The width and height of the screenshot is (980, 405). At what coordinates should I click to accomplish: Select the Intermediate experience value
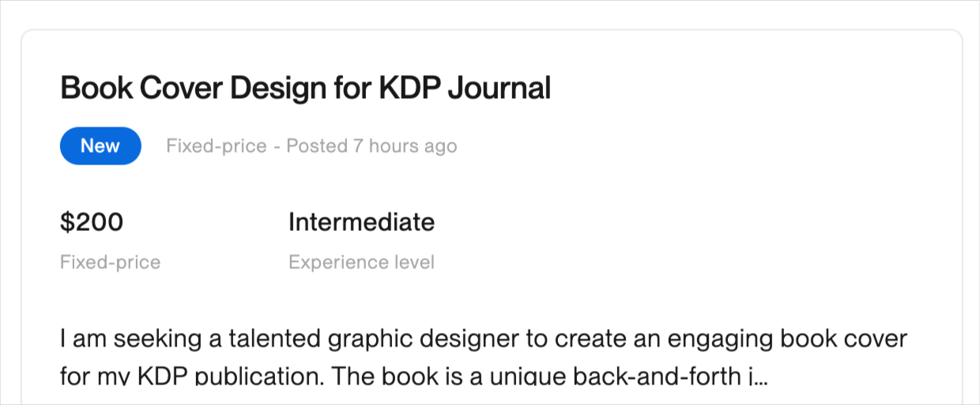click(361, 222)
